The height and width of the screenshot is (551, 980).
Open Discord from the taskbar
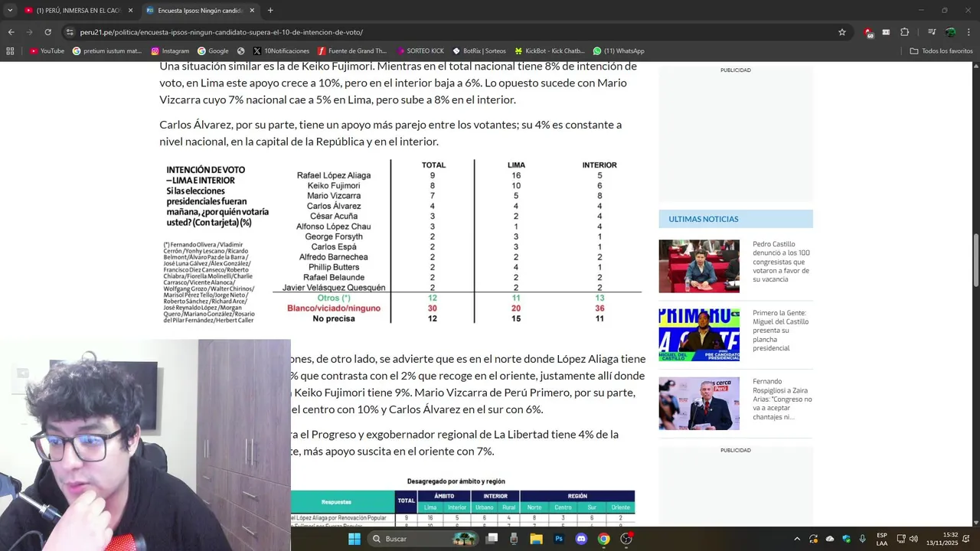[x=581, y=539]
